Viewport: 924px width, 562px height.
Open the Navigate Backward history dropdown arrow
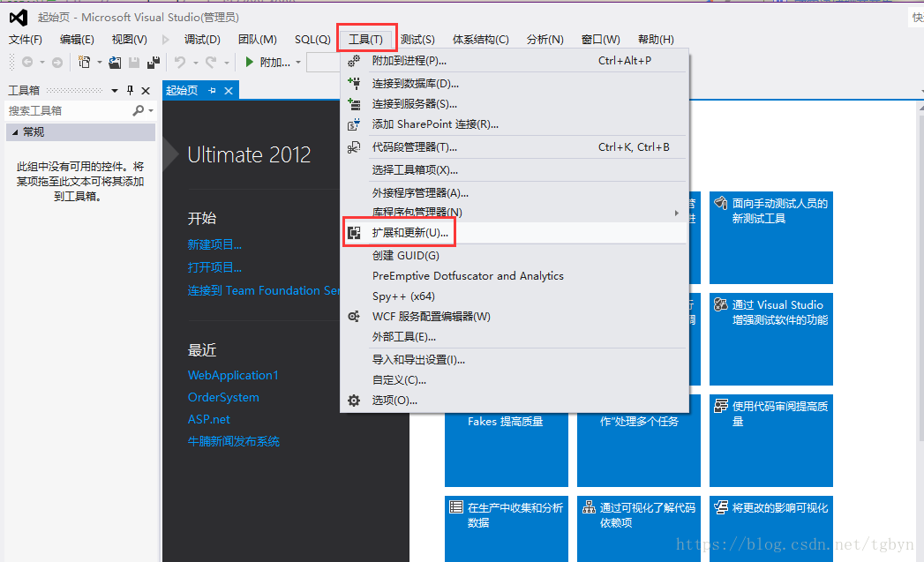(41, 62)
